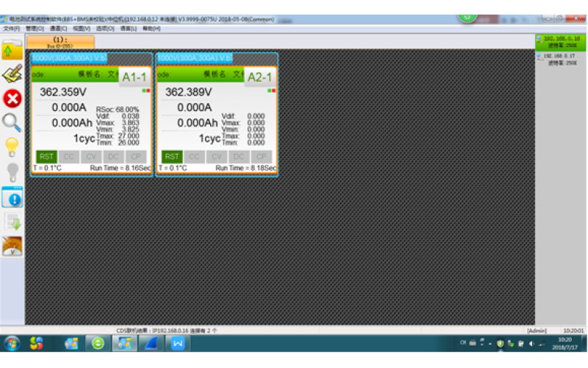Click CV button on channel A2-1
The width and height of the screenshot is (588, 368).
(216, 157)
